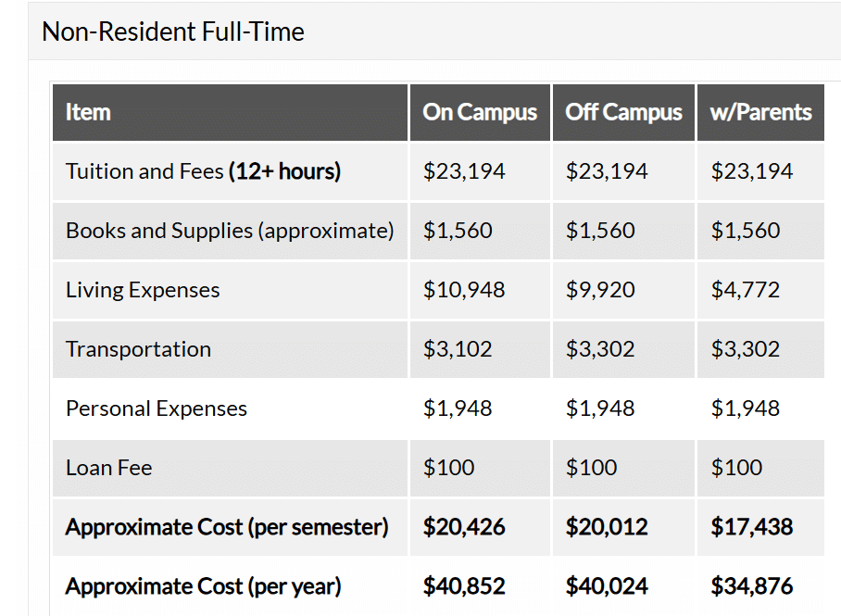Select Off Campus semester cost $20,012
This screenshot has height=616, width=841.
click(607, 527)
